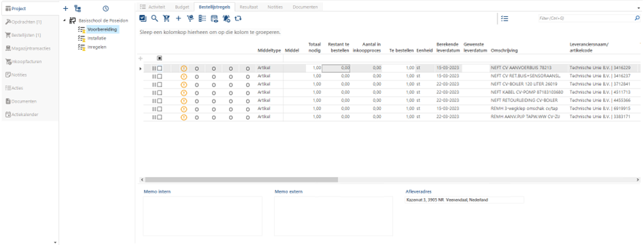The image size is (644, 245).
Task: Add a new order line with the plus icon
Action: [179, 18]
